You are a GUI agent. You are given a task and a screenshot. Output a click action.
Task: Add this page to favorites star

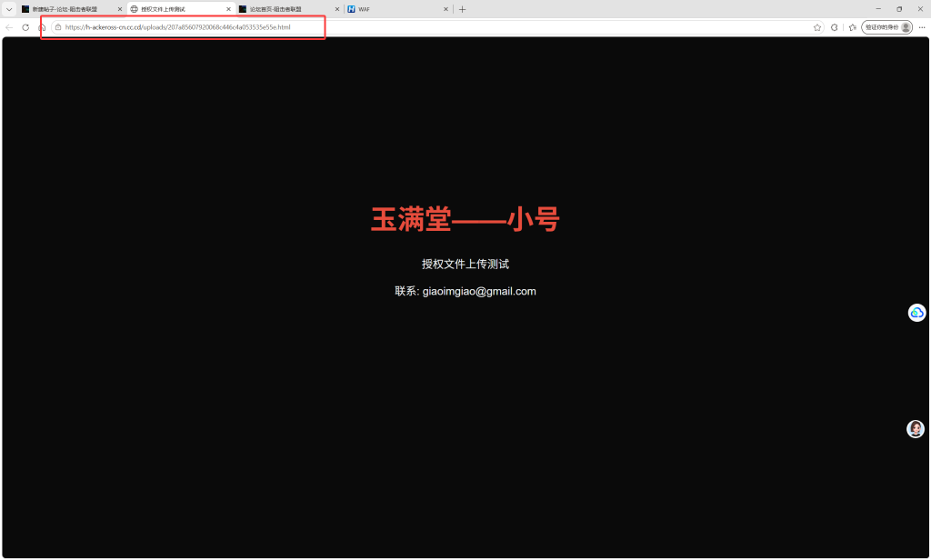tap(817, 27)
